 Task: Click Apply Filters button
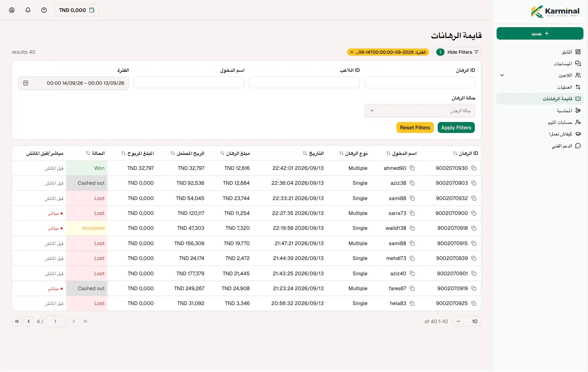click(456, 128)
